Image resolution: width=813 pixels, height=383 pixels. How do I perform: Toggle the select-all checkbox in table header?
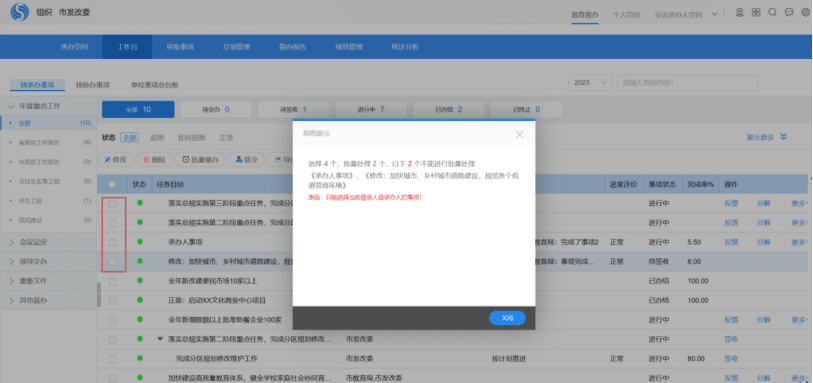[112, 184]
